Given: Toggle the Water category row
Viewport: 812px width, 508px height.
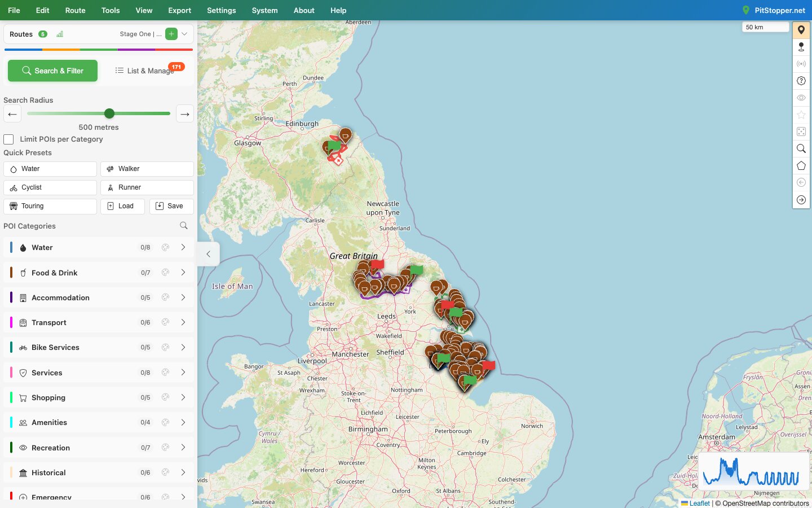Looking at the screenshot, I should (x=99, y=247).
